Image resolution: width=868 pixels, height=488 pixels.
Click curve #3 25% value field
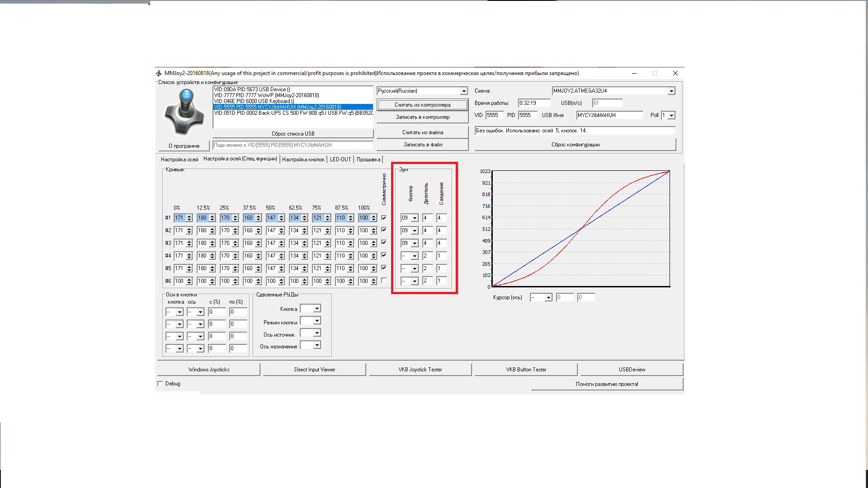pyautogui.click(x=226, y=244)
